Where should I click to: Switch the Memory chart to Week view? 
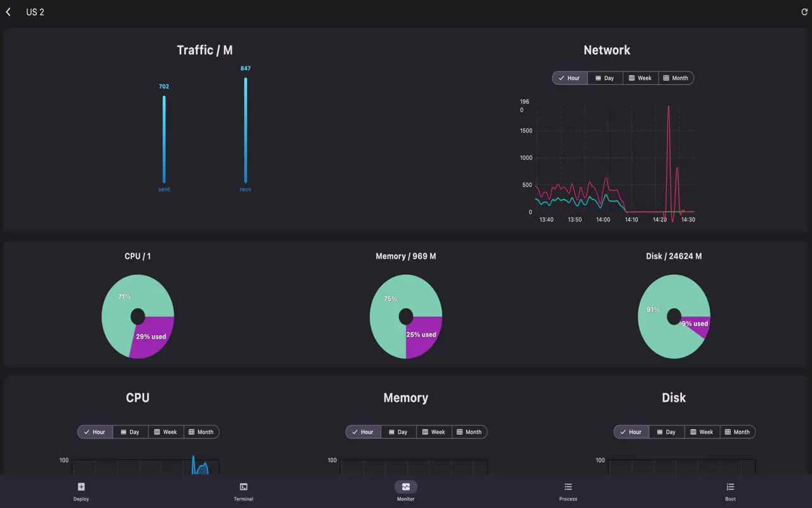point(434,432)
